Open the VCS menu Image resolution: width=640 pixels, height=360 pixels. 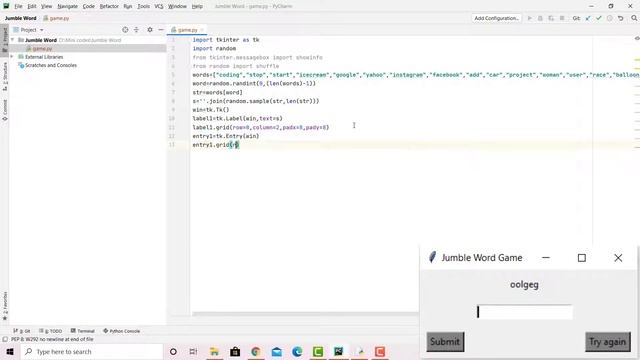pos(159,7)
